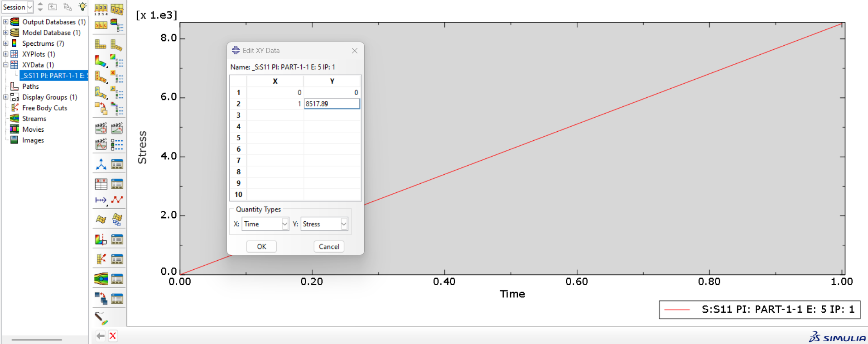Screen dimensions: 868x344
Task: Click row number 3 in data table
Action: 238,115
